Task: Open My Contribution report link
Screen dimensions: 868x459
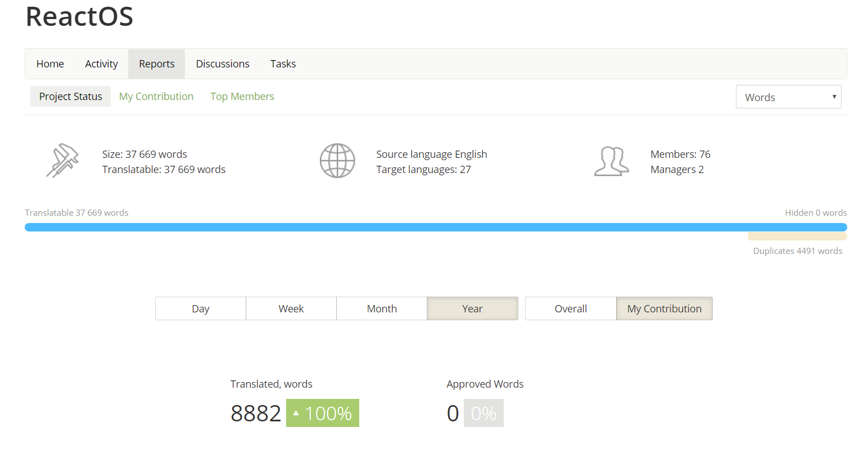Action: 156,97
